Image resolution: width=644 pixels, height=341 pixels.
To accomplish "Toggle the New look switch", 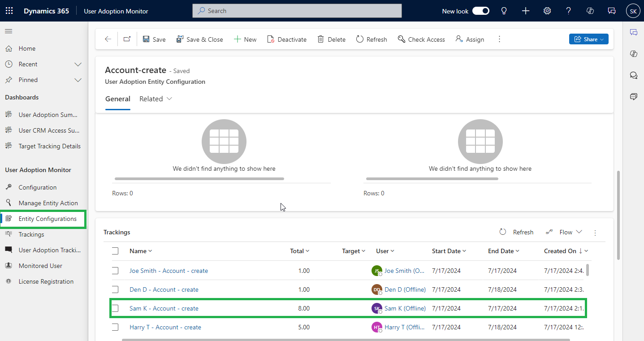I will [x=481, y=11].
